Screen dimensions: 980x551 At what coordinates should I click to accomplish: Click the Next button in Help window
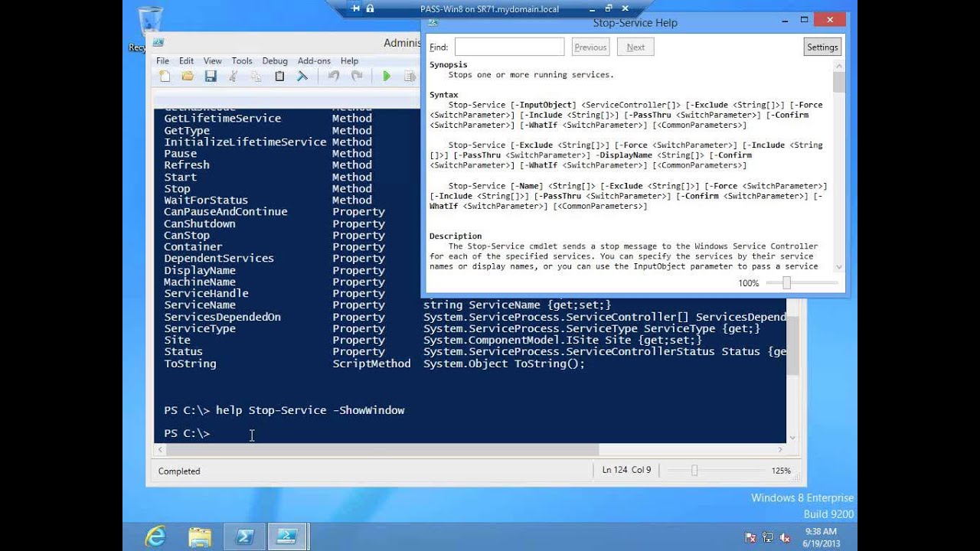point(635,47)
